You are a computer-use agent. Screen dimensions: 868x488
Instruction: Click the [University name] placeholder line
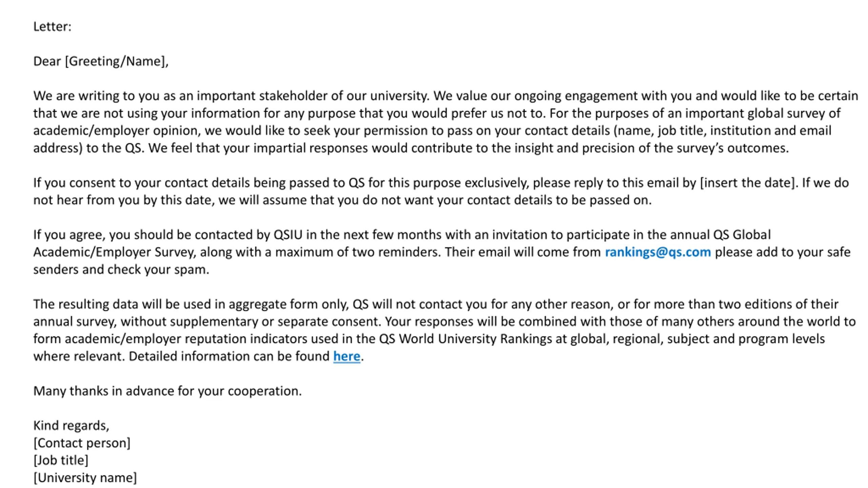pos(85,477)
